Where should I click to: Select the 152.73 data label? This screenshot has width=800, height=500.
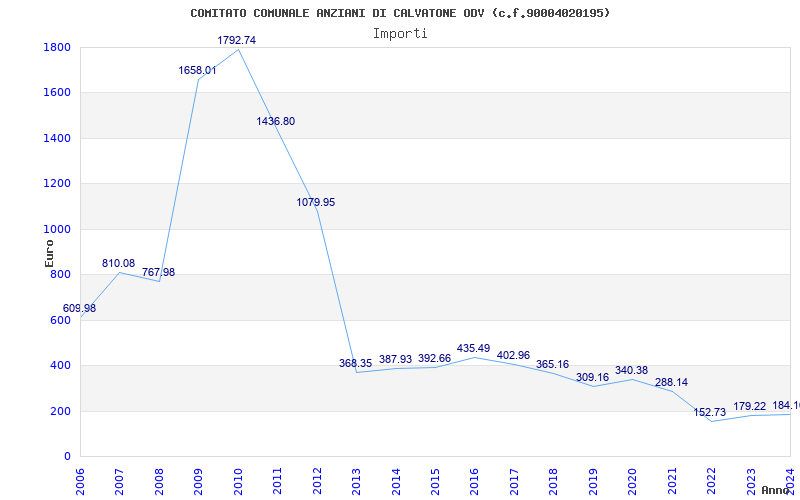tap(710, 413)
